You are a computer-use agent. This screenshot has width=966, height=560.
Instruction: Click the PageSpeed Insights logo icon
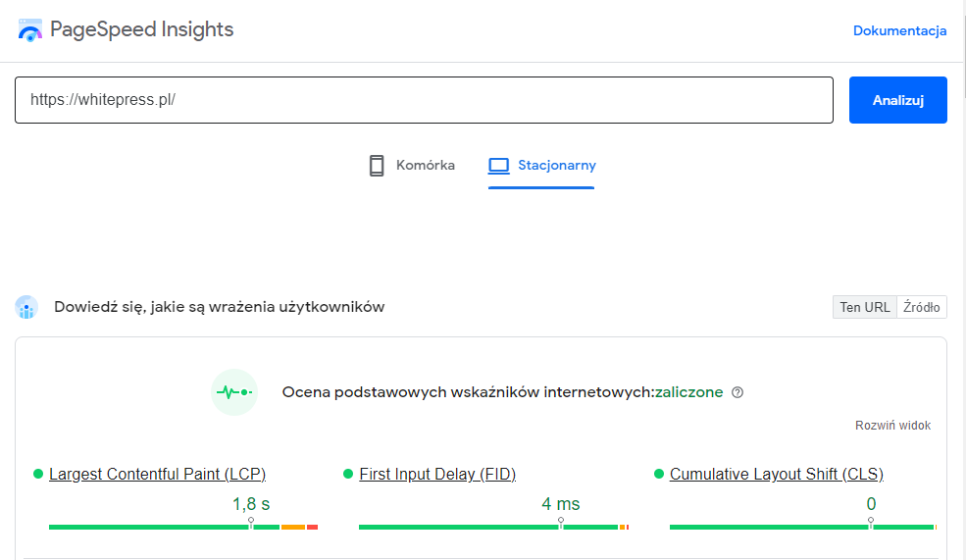(29, 30)
